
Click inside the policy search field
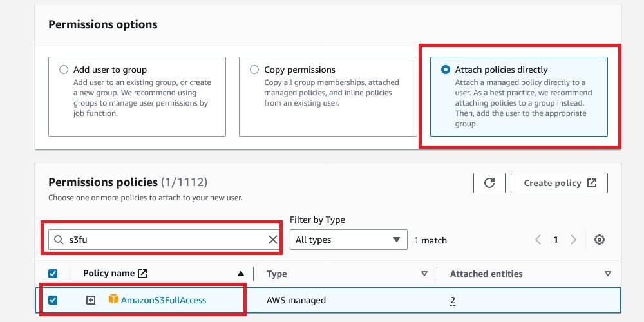(164, 240)
